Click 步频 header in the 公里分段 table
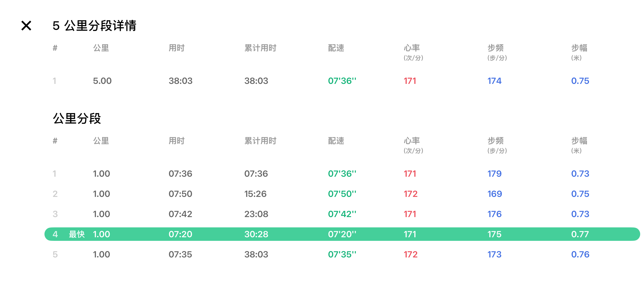The width and height of the screenshot is (644, 296). pyautogui.click(x=495, y=141)
